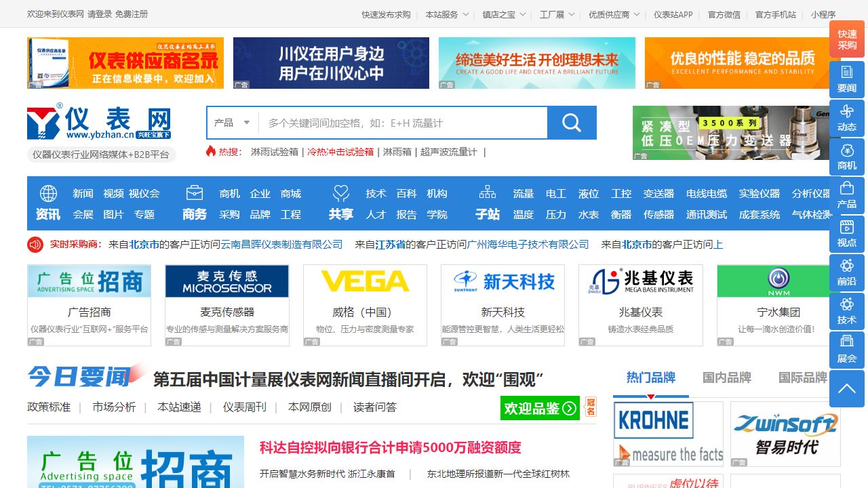Click the 小程序 link

pos(823,14)
